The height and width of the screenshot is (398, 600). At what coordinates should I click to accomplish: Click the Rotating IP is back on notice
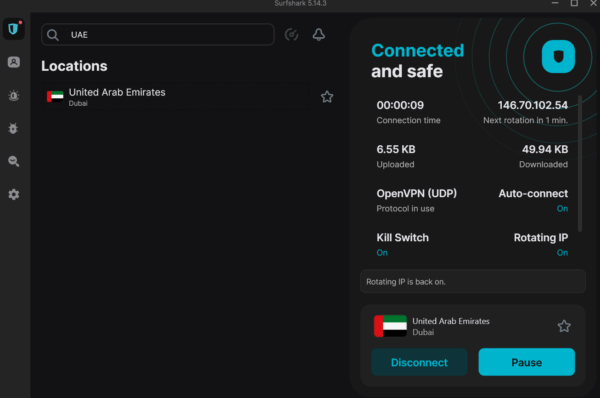(473, 282)
